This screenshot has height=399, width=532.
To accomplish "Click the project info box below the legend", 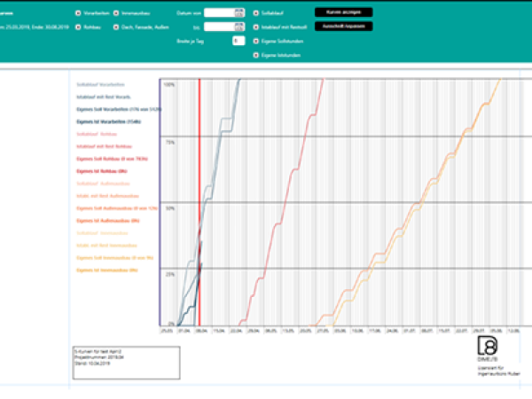I will [126, 363].
